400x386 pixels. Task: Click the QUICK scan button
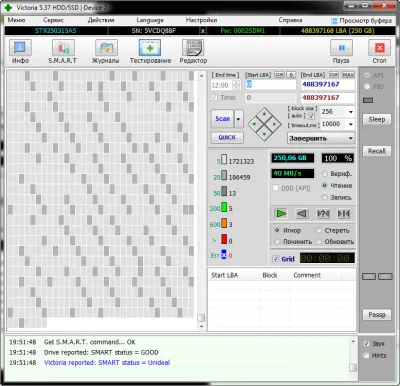coord(227,137)
